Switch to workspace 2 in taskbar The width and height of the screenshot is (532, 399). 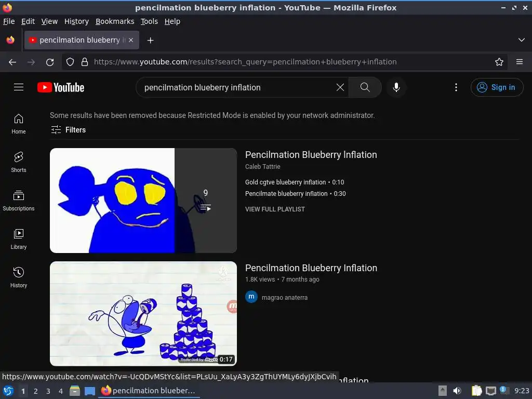(36, 391)
